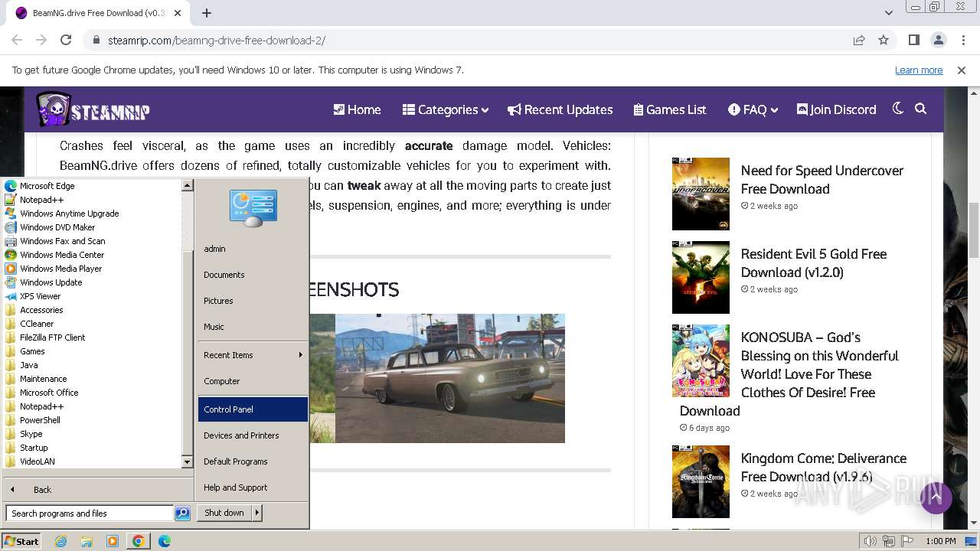This screenshot has width=980, height=551.
Task: Expand the Shut down options arrow
Action: tap(257, 513)
